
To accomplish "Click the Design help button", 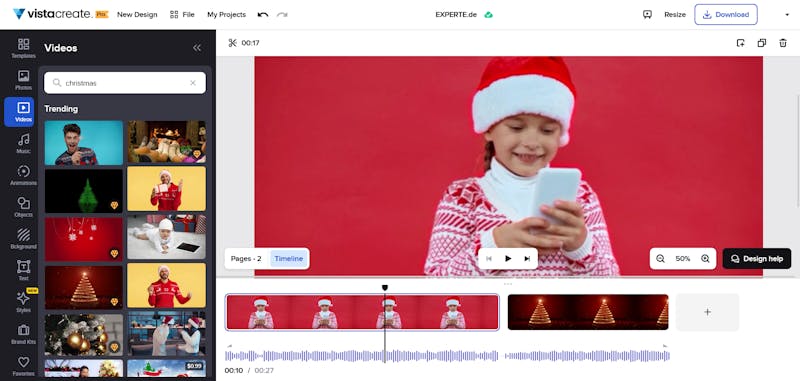I will point(757,259).
